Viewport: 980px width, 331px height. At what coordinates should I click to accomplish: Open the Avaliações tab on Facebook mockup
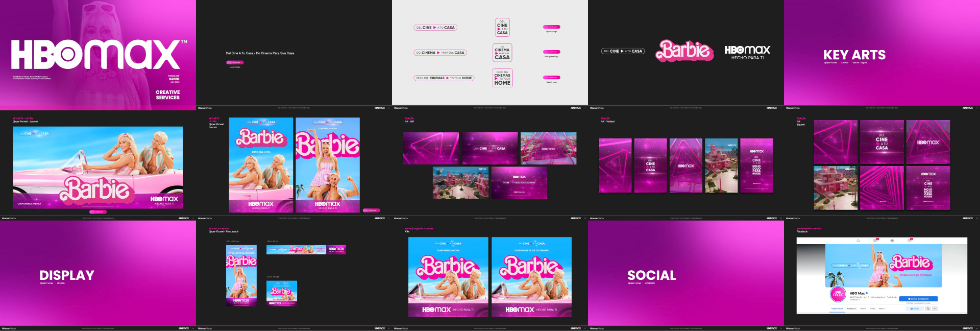851,309
